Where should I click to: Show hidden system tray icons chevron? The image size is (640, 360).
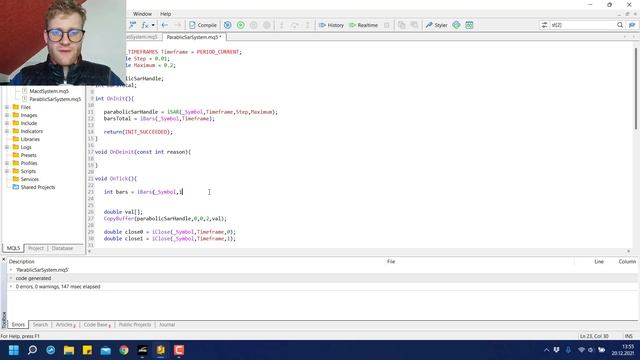click(546, 350)
